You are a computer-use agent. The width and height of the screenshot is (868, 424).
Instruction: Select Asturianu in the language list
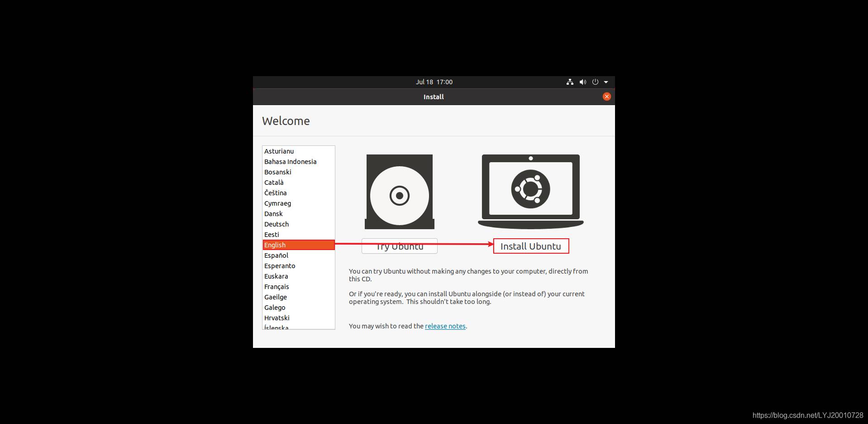[299, 151]
